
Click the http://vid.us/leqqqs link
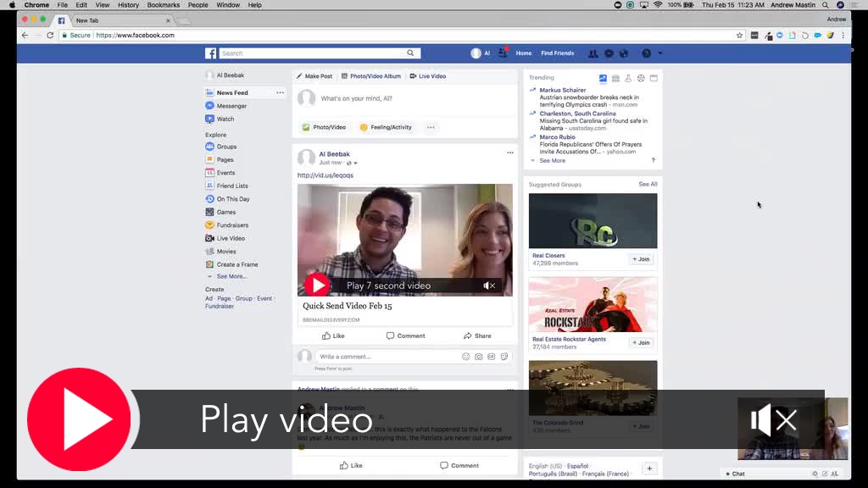325,175
